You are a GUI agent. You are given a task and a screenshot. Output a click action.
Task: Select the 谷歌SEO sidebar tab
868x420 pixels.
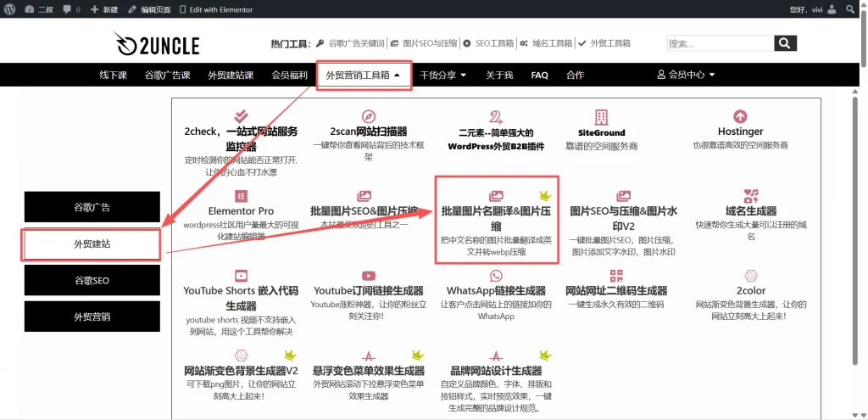pos(92,280)
